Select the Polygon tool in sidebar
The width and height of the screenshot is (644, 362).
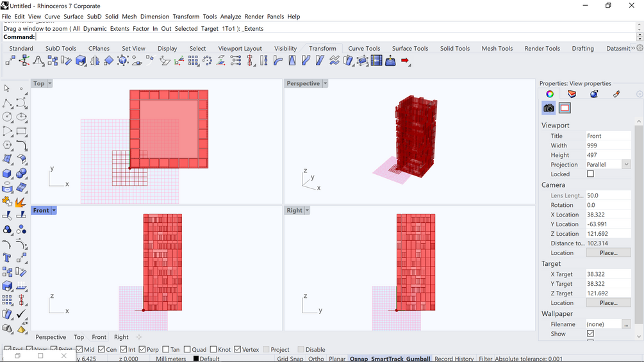[x=7, y=145]
